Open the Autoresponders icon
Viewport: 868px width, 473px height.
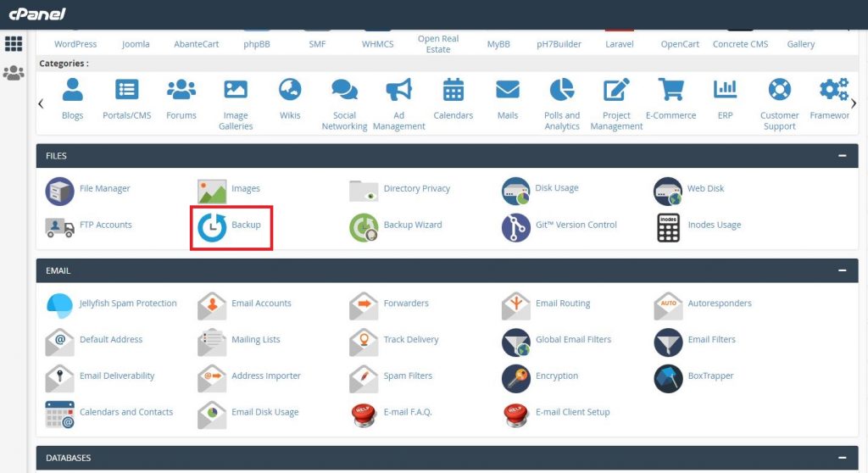[x=668, y=306]
